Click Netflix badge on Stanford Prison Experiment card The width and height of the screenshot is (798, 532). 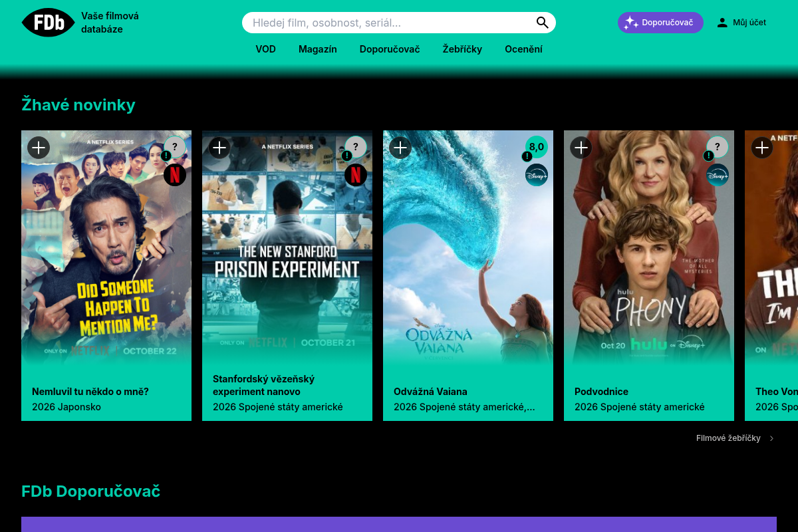(x=356, y=175)
